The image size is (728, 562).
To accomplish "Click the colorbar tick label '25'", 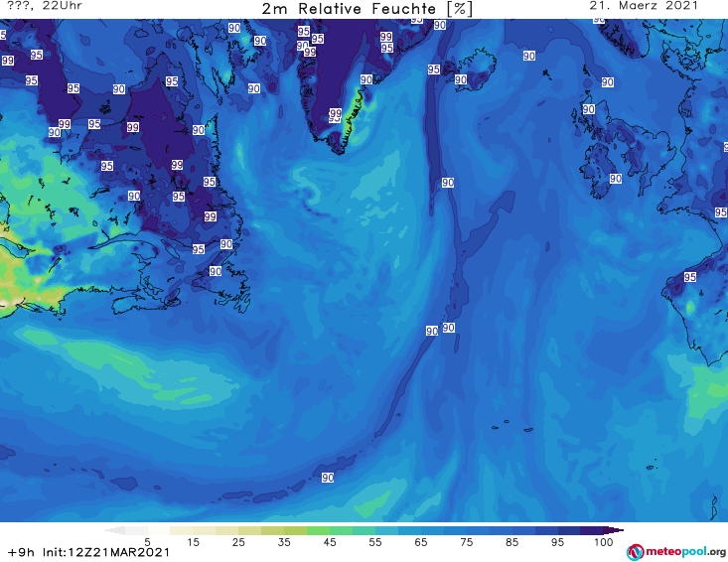I will (x=238, y=542).
